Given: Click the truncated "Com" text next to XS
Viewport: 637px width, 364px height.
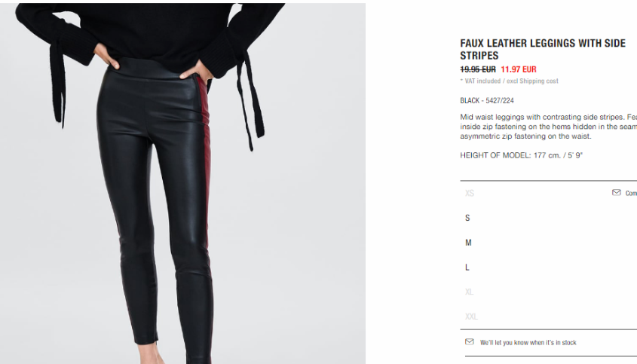Looking at the screenshot, I should click(631, 194).
